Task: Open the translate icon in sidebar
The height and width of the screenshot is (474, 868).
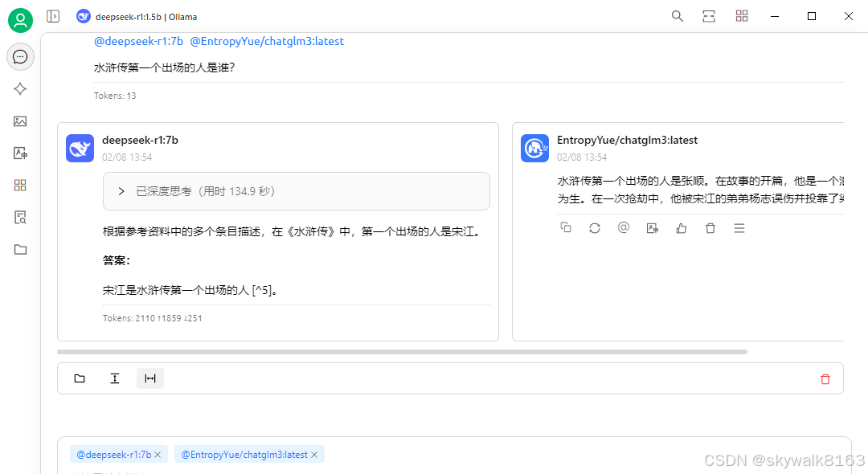Action: pyautogui.click(x=20, y=153)
